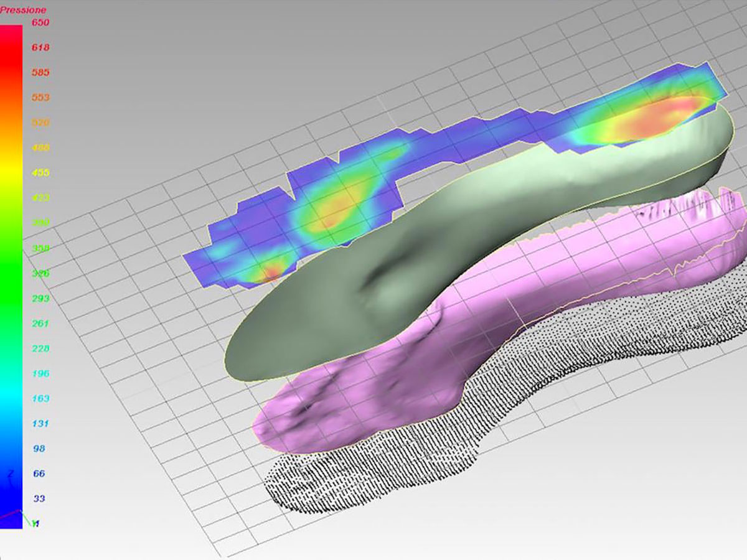Click the Pressione legend title
The image size is (747, 560).
(23, 10)
